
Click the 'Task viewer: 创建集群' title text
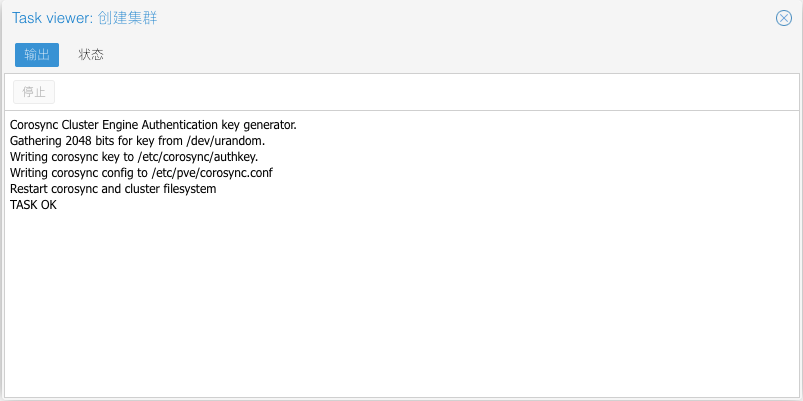[x=84, y=18]
